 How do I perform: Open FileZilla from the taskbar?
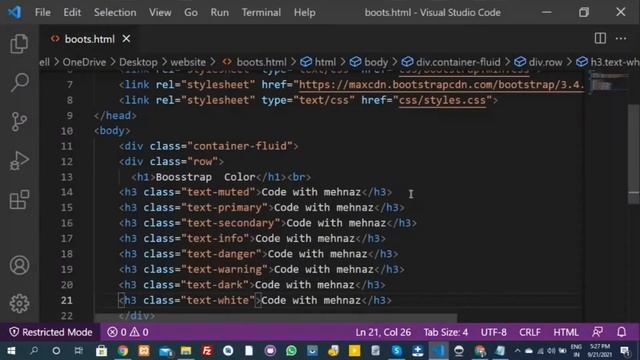click(x=207, y=351)
